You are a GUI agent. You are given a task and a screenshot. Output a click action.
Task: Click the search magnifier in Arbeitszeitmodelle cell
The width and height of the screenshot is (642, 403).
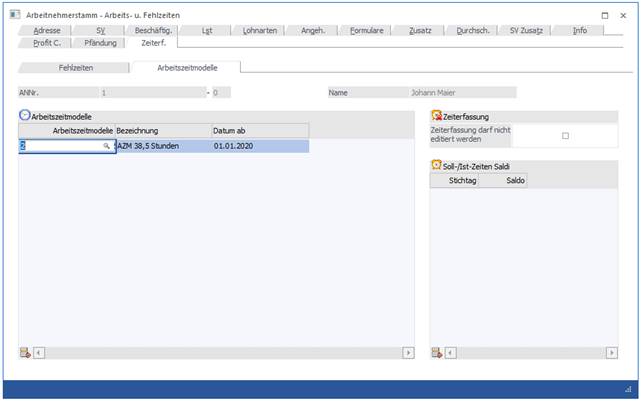click(106, 146)
